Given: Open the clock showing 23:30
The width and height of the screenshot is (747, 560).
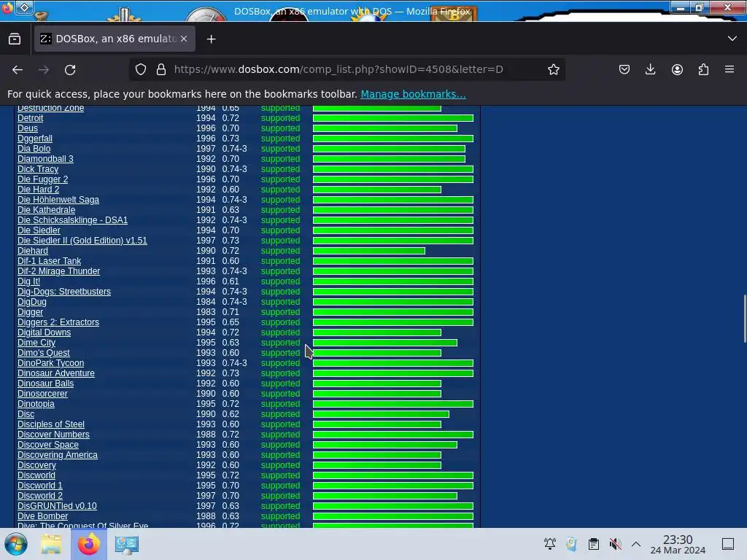Looking at the screenshot, I should click(x=678, y=544).
